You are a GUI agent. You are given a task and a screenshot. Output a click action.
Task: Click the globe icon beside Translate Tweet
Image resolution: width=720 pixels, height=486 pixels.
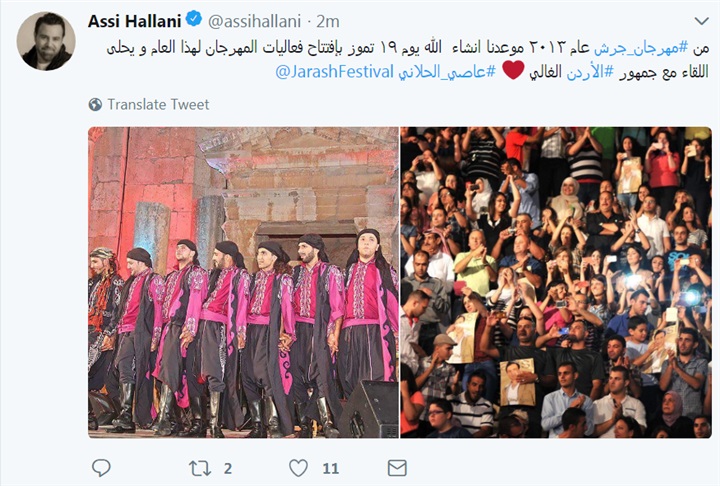[x=95, y=105]
